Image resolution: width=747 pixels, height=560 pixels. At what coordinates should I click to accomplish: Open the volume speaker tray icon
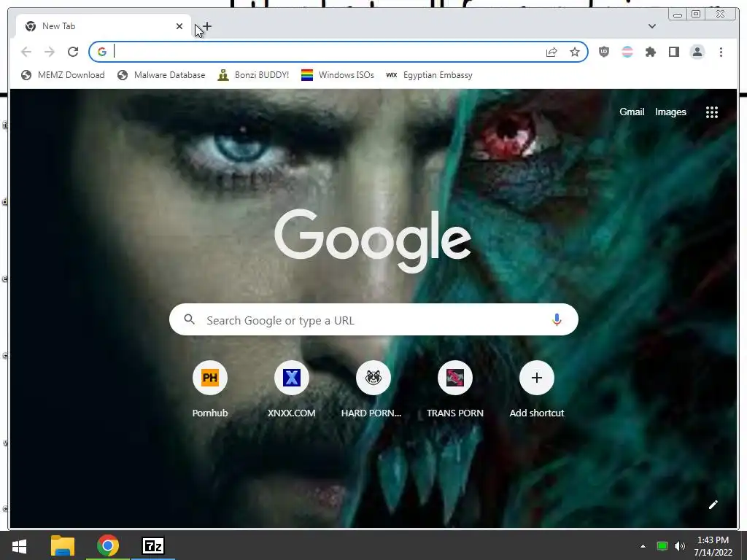click(x=680, y=546)
